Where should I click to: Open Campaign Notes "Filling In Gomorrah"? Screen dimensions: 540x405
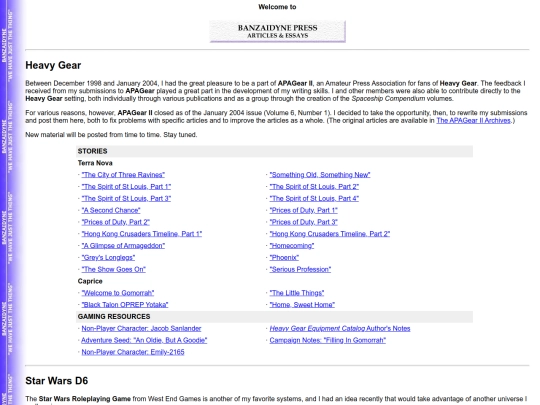[328, 340]
